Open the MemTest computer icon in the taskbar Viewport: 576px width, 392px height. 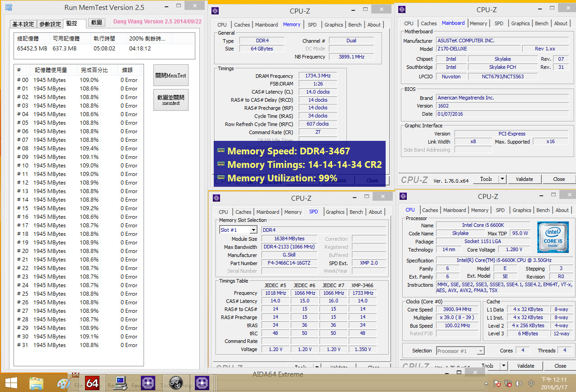point(119,383)
